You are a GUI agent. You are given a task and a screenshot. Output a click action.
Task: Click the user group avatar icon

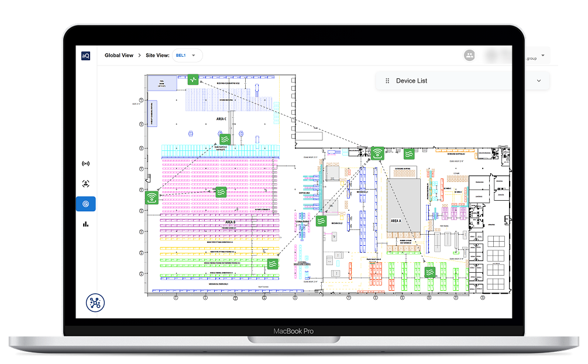tap(469, 56)
